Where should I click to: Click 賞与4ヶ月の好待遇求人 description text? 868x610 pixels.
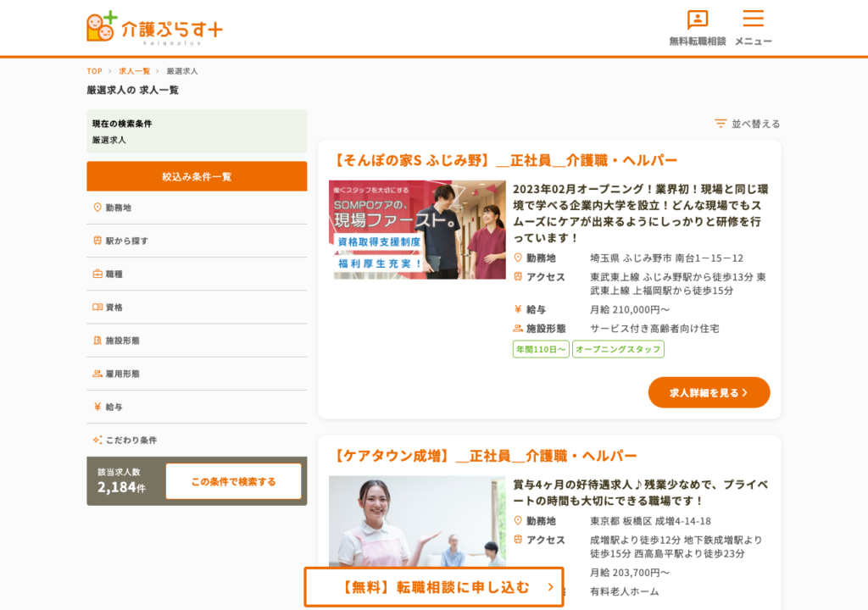(x=641, y=492)
